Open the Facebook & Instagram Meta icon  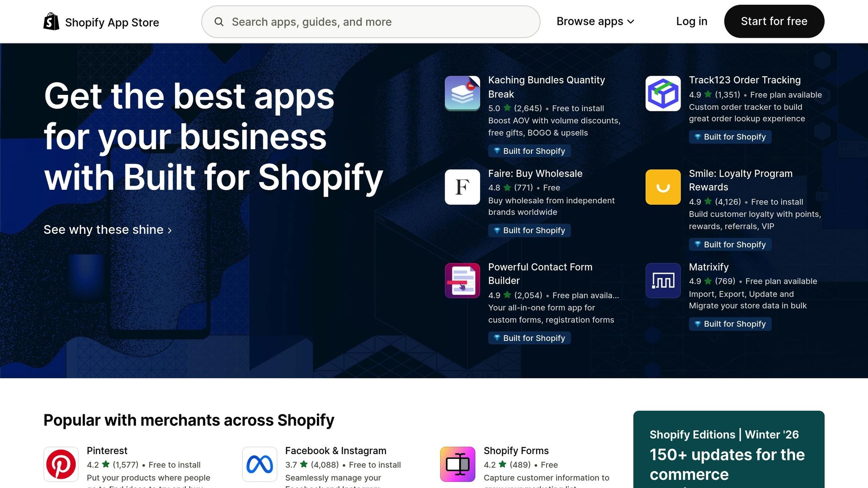coord(259,463)
